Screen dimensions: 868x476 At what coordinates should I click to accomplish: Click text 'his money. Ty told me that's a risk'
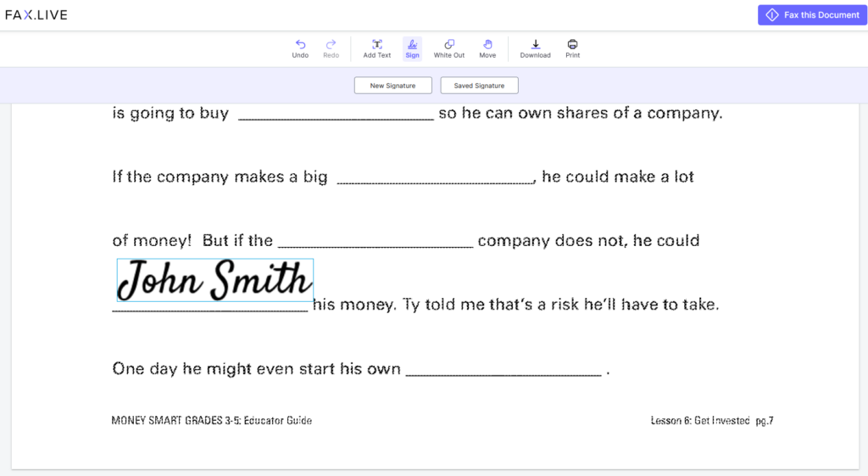446,305
